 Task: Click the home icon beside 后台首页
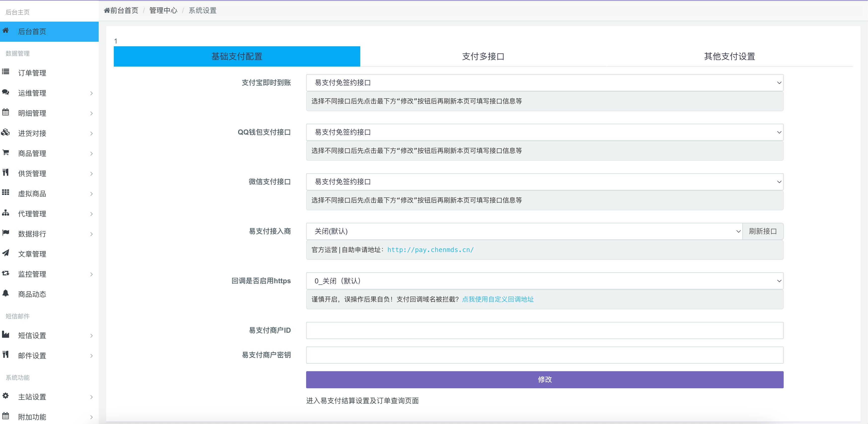[x=5, y=31]
